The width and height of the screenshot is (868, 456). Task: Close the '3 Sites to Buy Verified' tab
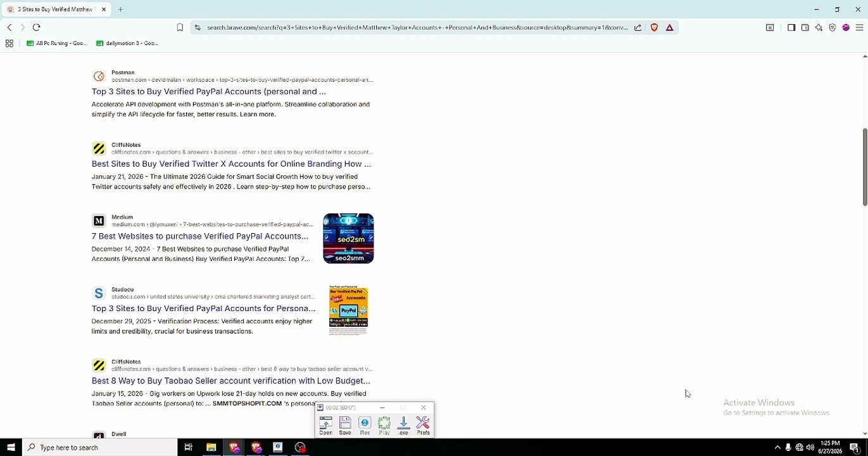pyautogui.click(x=104, y=9)
